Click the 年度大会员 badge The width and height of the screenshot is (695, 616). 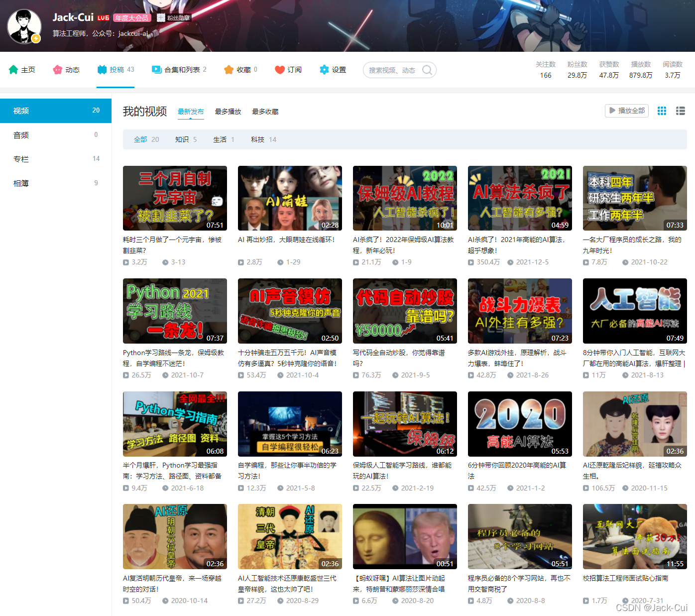point(132,18)
